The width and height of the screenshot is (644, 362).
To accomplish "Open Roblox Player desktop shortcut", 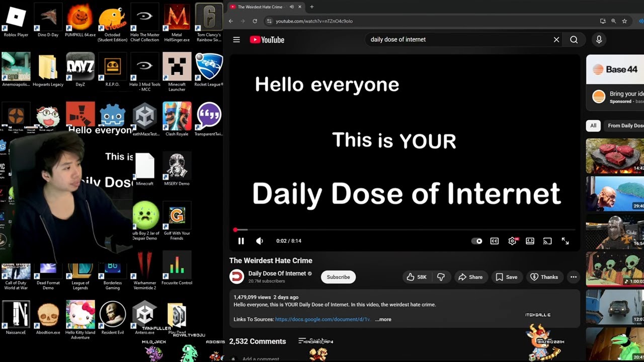I will click(x=16, y=20).
